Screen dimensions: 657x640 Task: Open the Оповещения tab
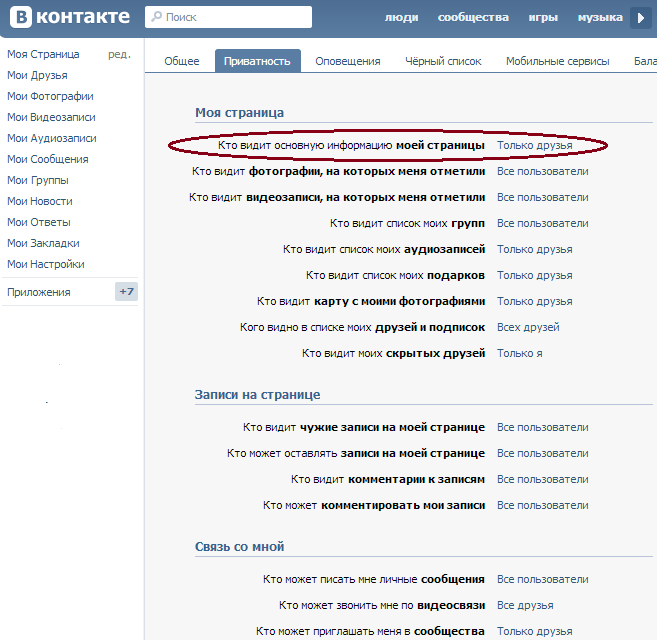(x=347, y=61)
